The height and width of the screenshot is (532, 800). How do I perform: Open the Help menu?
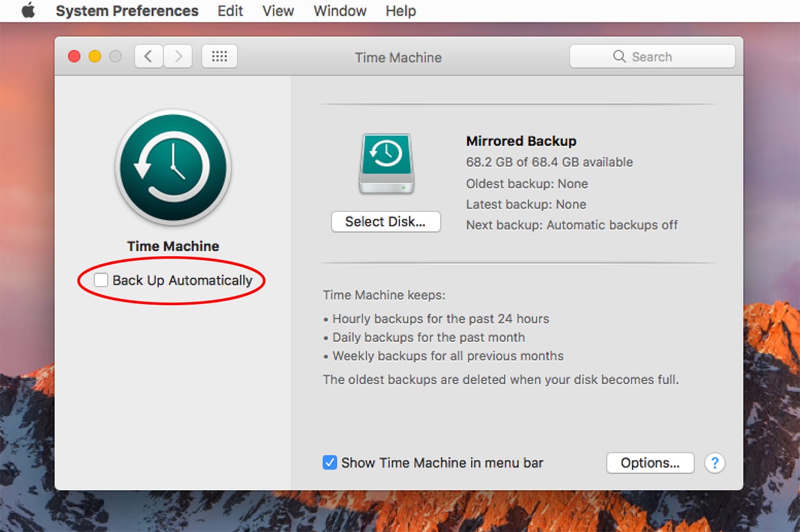[401, 11]
